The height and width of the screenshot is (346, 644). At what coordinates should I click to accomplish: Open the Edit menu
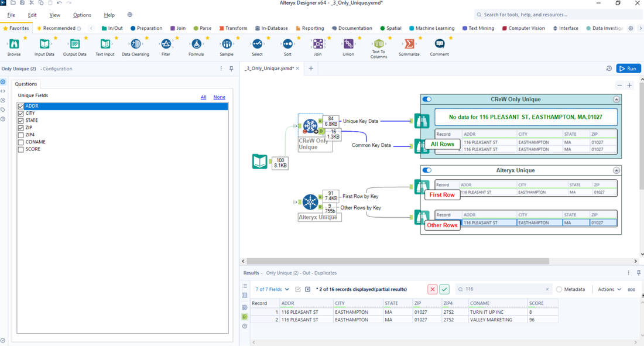click(32, 15)
